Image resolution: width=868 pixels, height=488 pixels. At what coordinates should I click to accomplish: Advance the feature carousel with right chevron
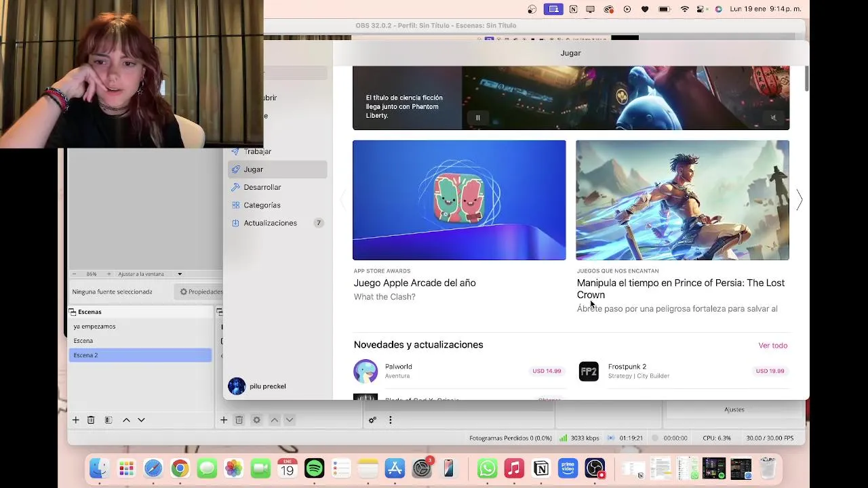799,200
